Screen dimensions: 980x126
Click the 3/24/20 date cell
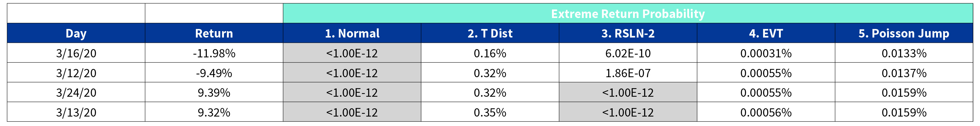(76, 92)
